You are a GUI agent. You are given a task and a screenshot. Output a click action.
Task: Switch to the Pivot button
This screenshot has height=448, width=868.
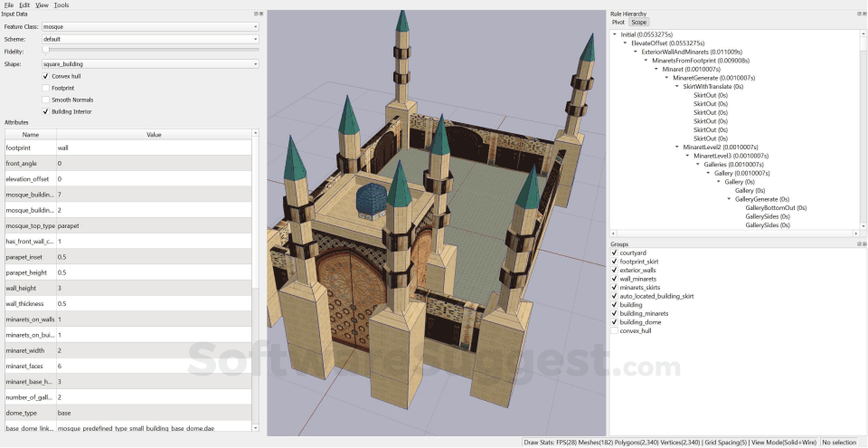coord(618,23)
